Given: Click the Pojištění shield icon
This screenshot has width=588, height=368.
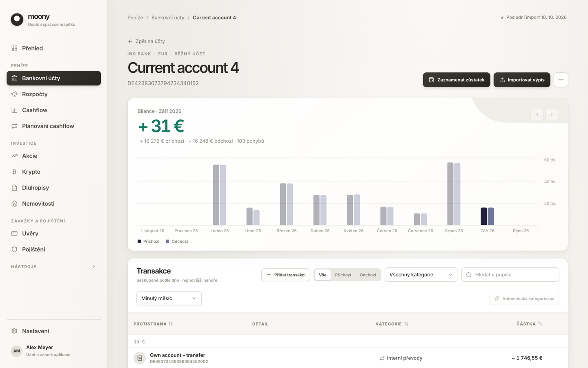Looking at the screenshot, I should [x=14, y=249].
